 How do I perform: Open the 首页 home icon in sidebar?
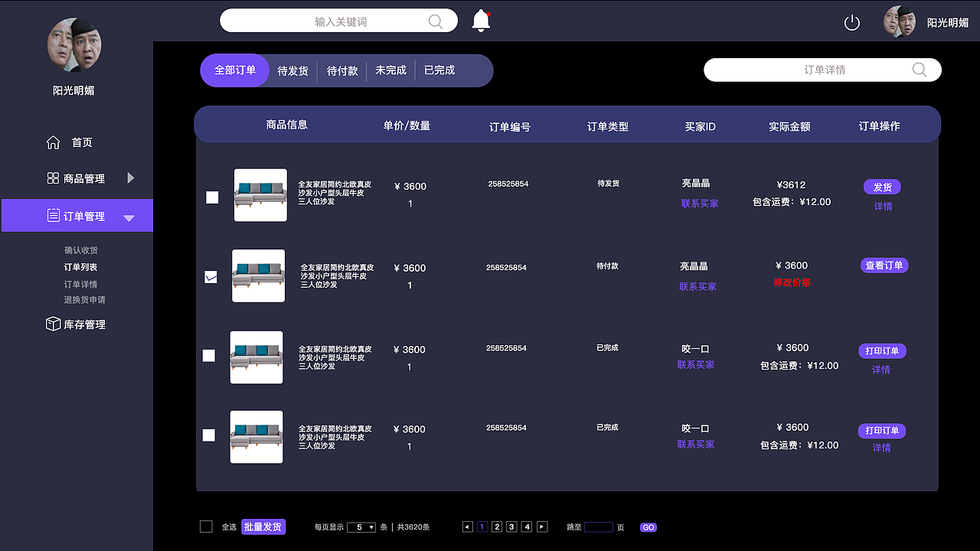(x=52, y=142)
